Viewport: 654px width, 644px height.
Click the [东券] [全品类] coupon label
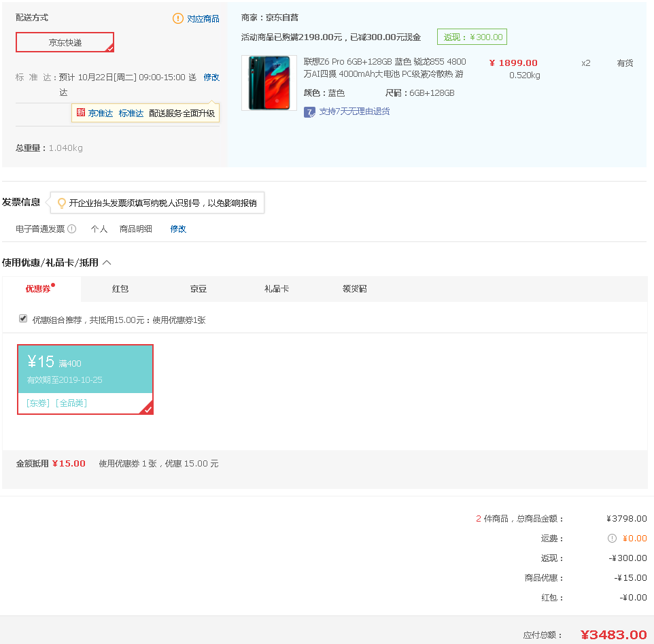pos(56,403)
